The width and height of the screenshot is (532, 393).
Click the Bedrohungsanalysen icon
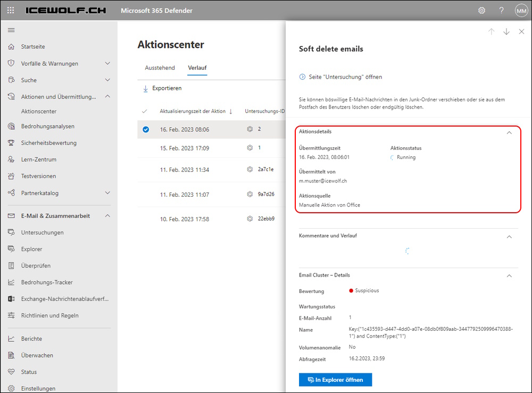click(x=11, y=126)
